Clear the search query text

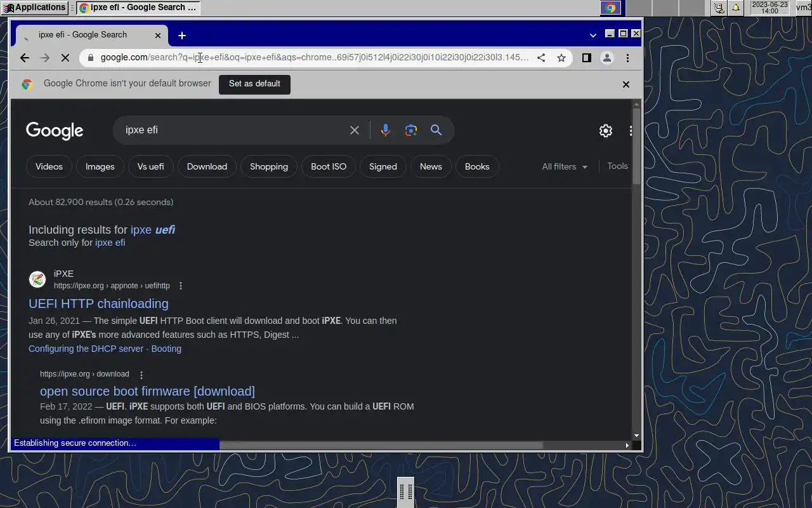coord(355,130)
